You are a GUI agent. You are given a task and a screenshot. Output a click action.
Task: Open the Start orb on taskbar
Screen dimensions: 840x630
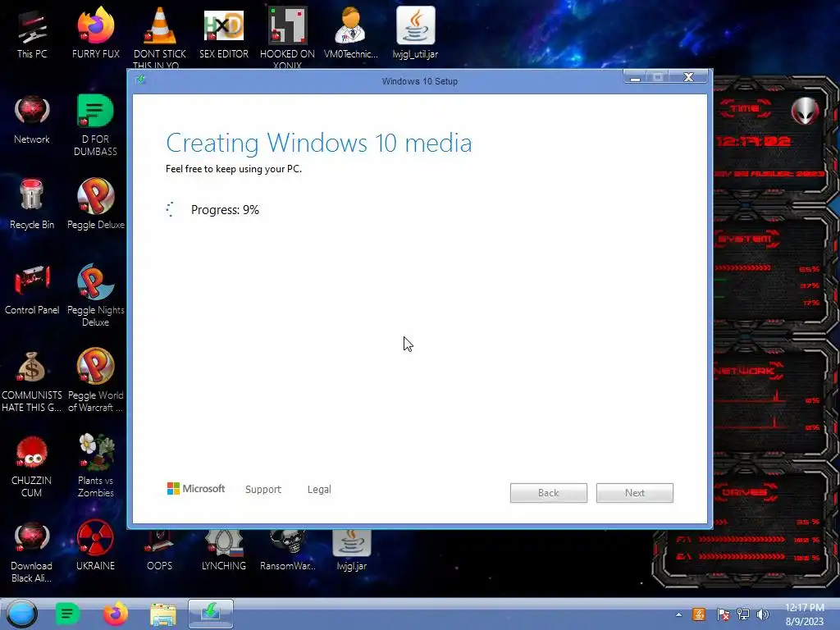[x=22, y=614]
